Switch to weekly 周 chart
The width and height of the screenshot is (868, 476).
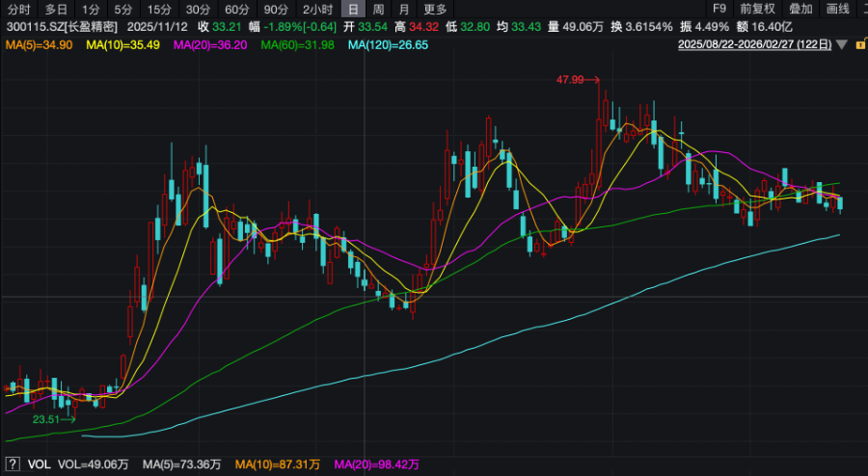(378, 9)
